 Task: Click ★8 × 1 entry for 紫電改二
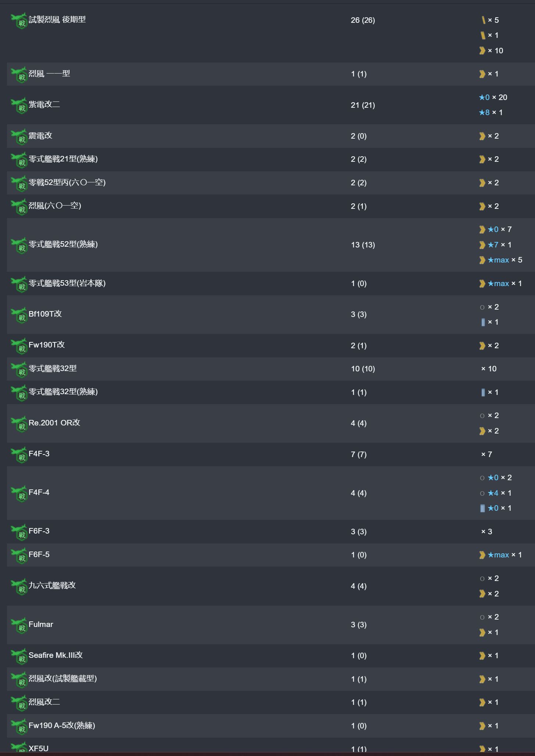coord(491,113)
